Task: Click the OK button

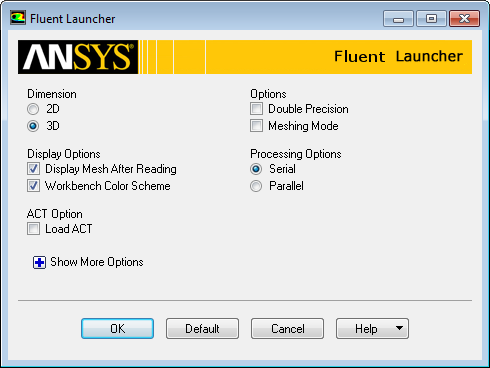Action: tap(117, 328)
